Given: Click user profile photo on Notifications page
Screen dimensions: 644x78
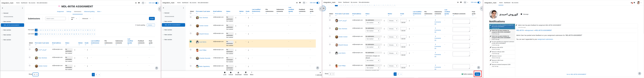Looking at the screenshot, I should 494,14.
